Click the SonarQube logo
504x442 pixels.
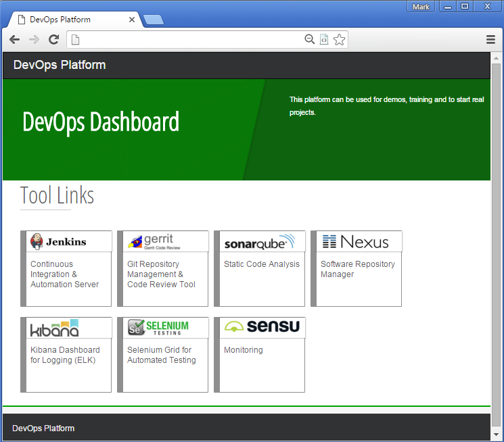(x=259, y=242)
